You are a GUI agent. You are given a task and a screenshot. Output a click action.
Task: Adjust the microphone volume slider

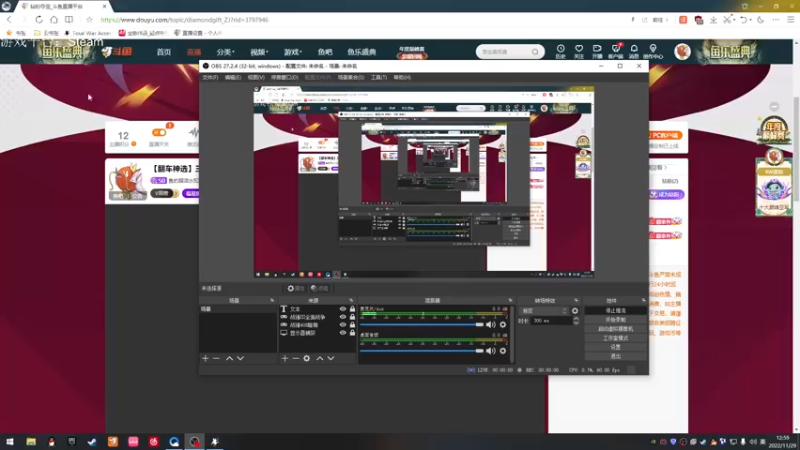coord(421,324)
